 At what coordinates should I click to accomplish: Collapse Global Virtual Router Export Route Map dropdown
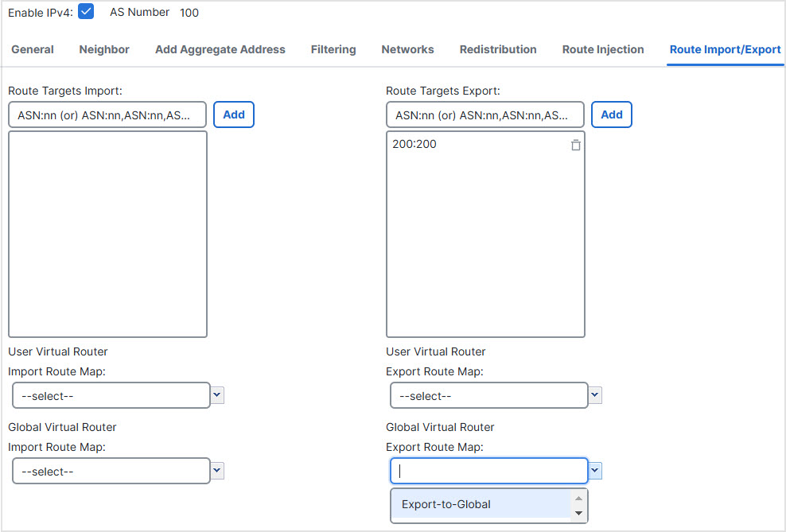point(595,471)
